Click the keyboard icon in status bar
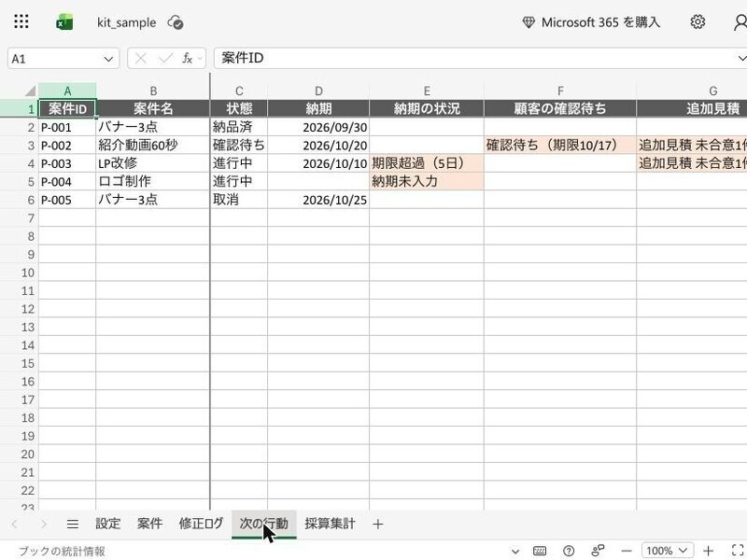The width and height of the screenshot is (747, 560). pyautogui.click(x=540, y=551)
